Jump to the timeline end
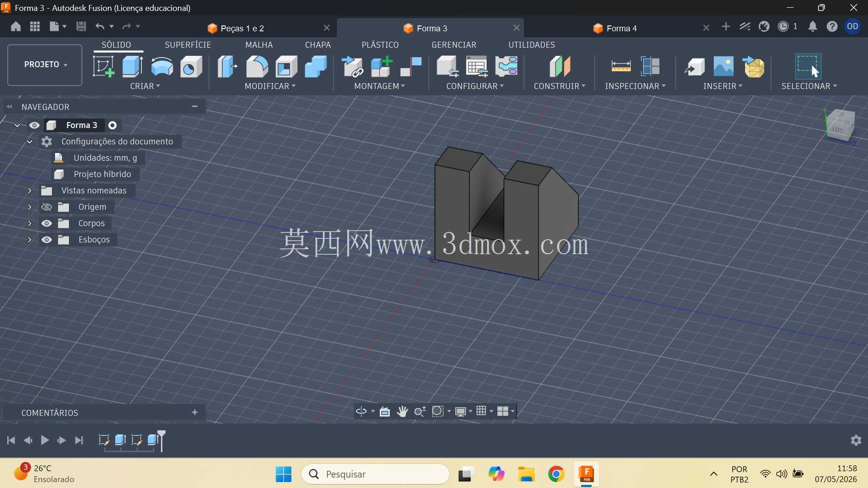This screenshot has width=868, height=488. (x=79, y=440)
